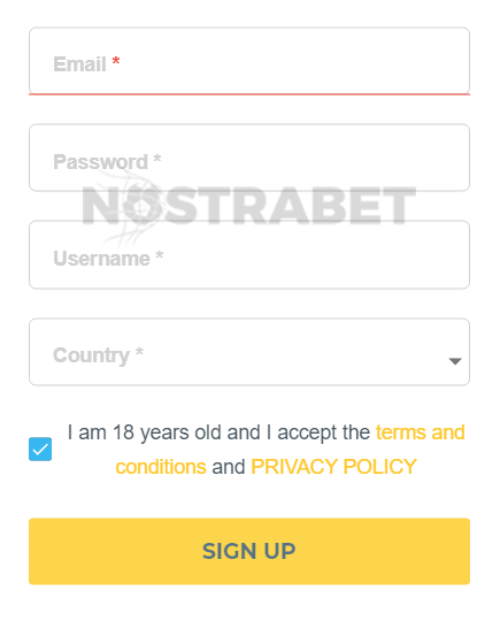Screen dimensions: 500x636
Task: Click the 'Email' placeholder label
Action: pyautogui.click(x=80, y=64)
